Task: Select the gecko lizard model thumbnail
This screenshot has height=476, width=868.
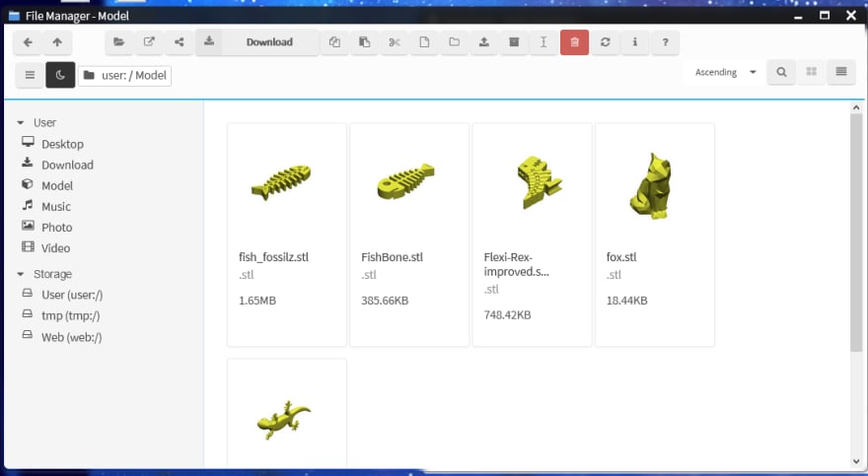Action: (x=283, y=420)
